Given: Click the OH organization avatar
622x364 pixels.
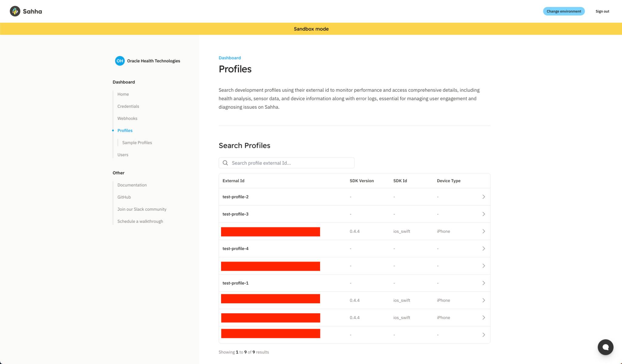Looking at the screenshot, I should (120, 61).
